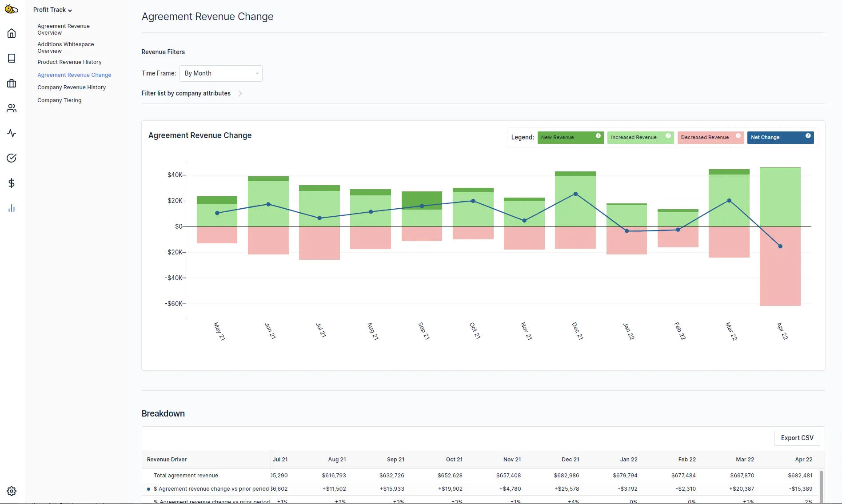Click the $682,481 Apr 22 cell
The height and width of the screenshot is (504, 842).
[800, 476]
